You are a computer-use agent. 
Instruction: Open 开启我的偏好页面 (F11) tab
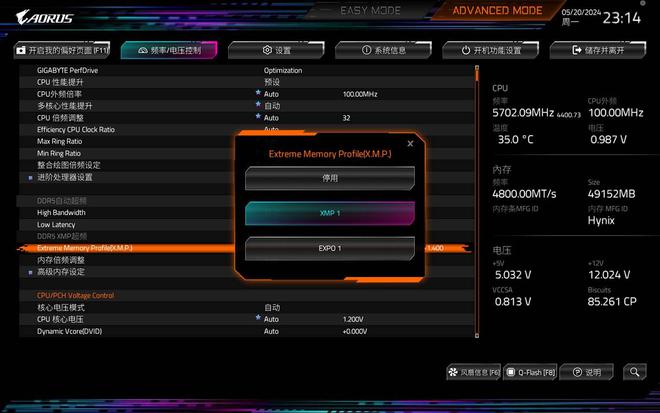coord(62,50)
